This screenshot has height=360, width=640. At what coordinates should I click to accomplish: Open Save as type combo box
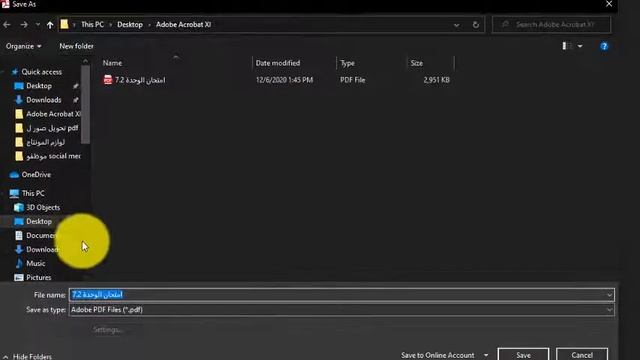pos(342,310)
